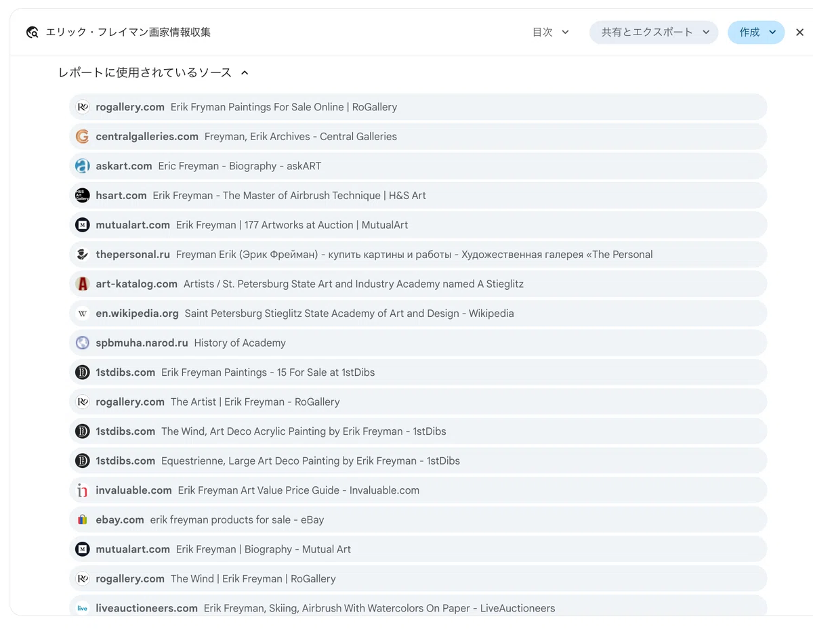Open The Wind | Erik Freyman | RoGallery source
The image size is (813, 644).
tap(418, 579)
